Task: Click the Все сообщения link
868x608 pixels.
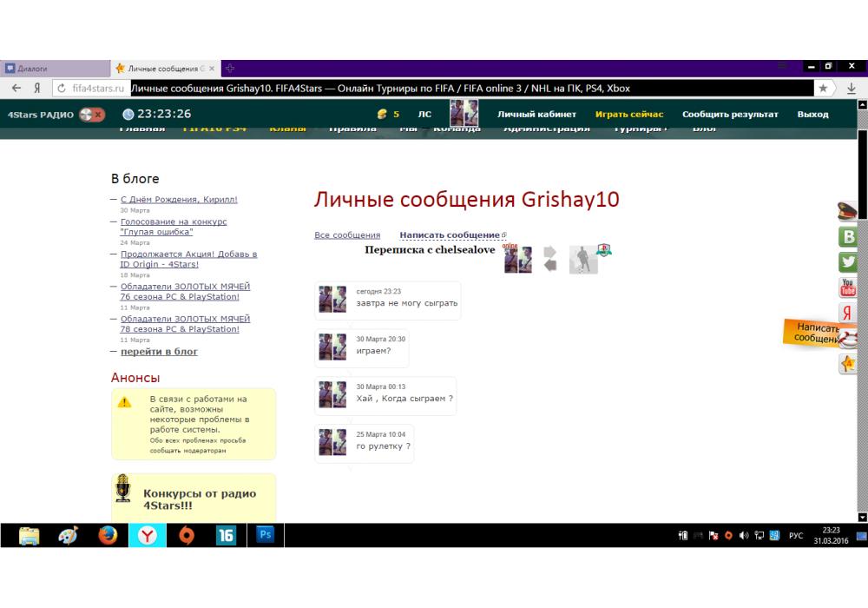Action: 347,235
